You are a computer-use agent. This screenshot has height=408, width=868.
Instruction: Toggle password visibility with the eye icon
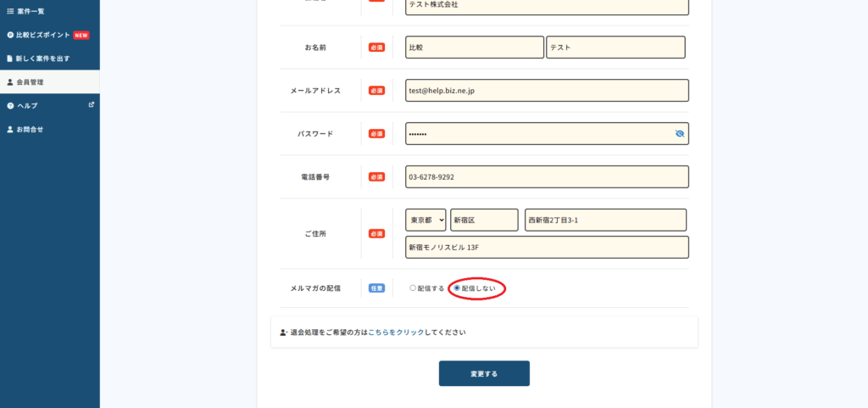coord(679,134)
